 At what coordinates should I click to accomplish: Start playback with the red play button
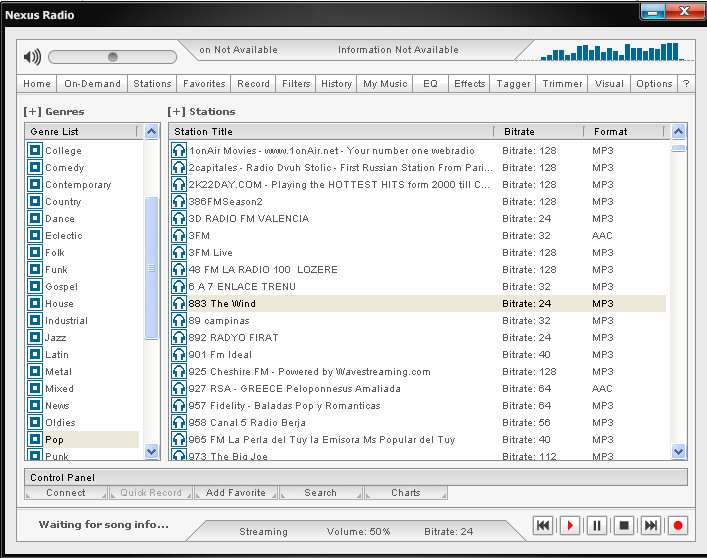[x=570, y=526]
